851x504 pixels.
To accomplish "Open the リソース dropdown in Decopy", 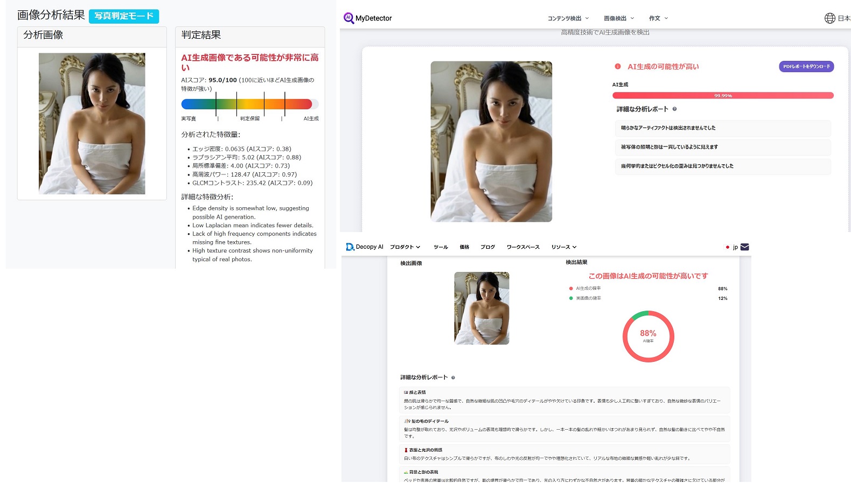I will [563, 247].
